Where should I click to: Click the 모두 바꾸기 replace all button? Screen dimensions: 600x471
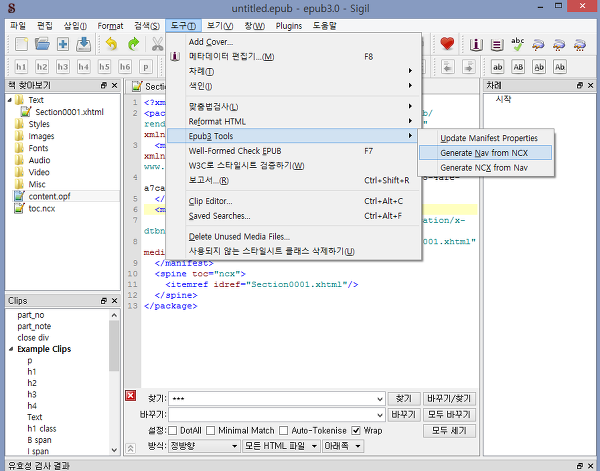point(450,415)
